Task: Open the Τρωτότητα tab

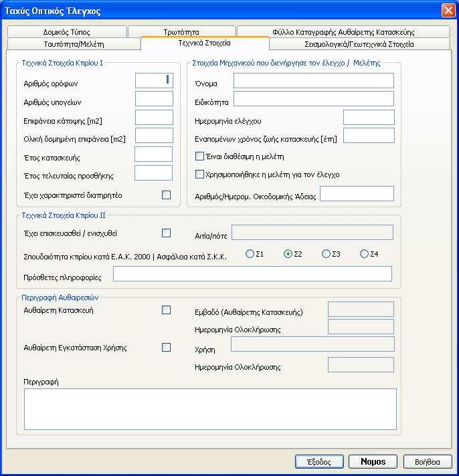Action: click(x=181, y=32)
